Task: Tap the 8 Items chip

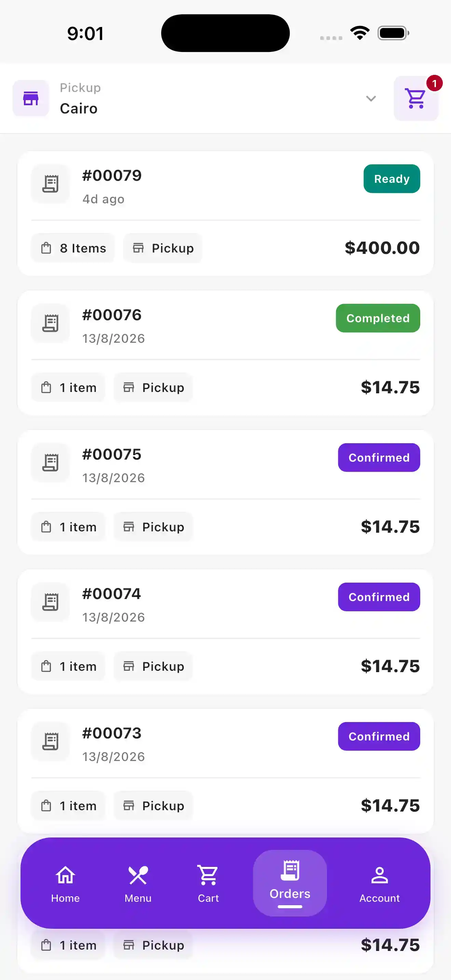Action: pos(73,248)
